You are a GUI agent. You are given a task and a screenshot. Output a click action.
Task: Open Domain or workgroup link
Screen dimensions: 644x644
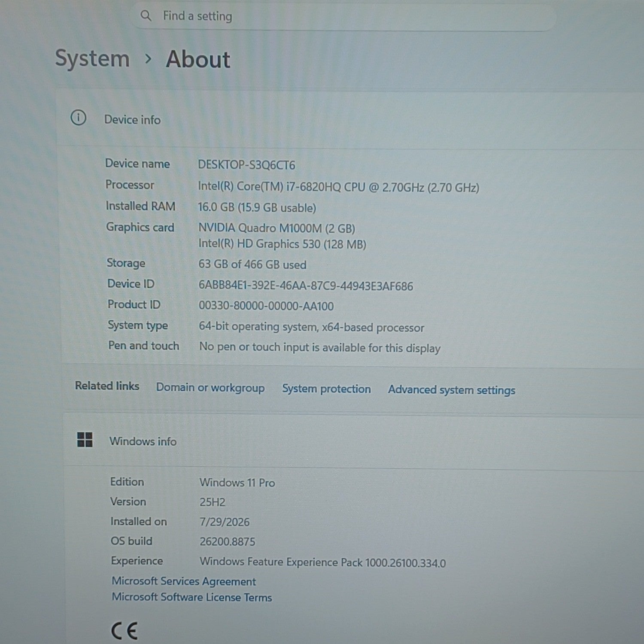coord(210,387)
